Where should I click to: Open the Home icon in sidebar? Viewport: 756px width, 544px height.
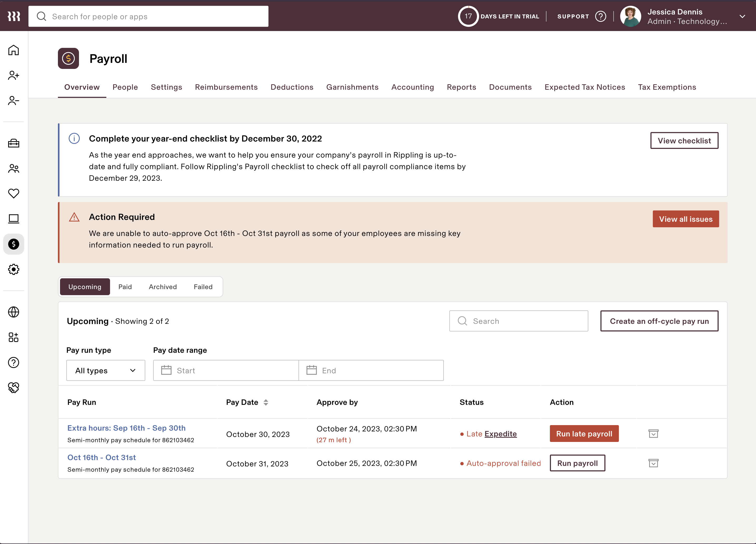(x=14, y=50)
